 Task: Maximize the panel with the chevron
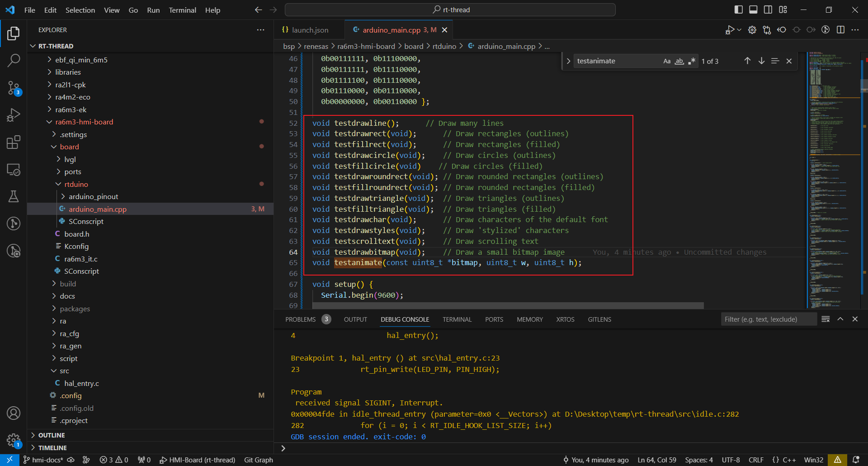pyautogui.click(x=840, y=319)
